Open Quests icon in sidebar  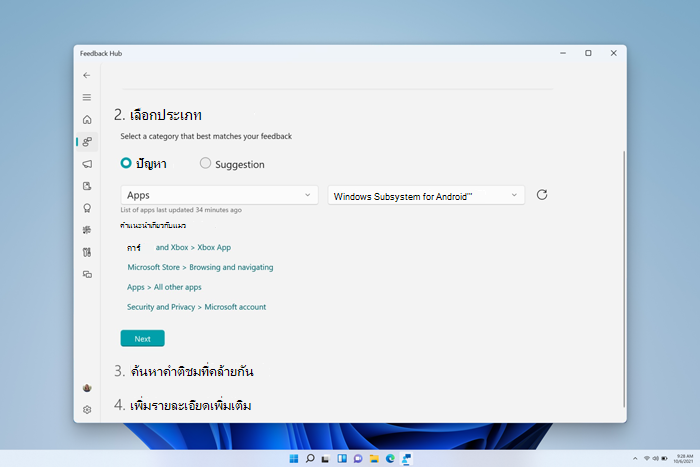[87, 186]
